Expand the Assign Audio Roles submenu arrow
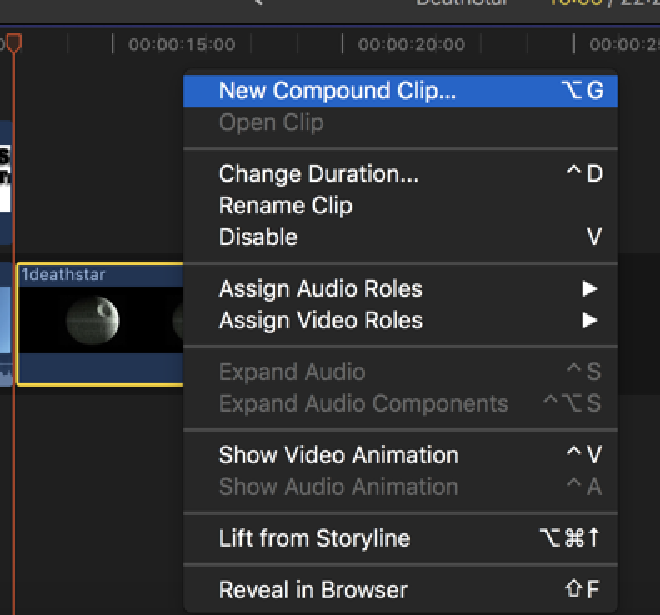The image size is (660, 615). [589, 289]
